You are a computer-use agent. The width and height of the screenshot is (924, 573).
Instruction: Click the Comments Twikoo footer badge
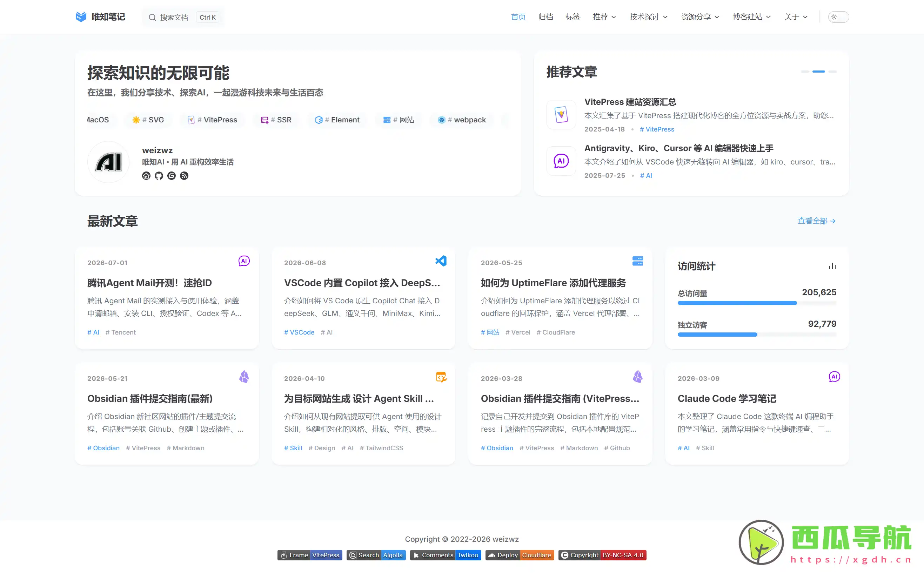pyautogui.click(x=445, y=555)
